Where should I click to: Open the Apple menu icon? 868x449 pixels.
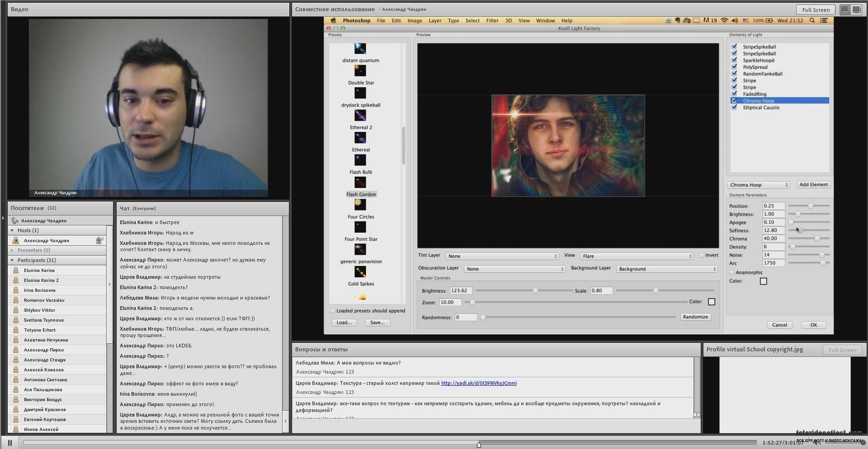(x=334, y=20)
